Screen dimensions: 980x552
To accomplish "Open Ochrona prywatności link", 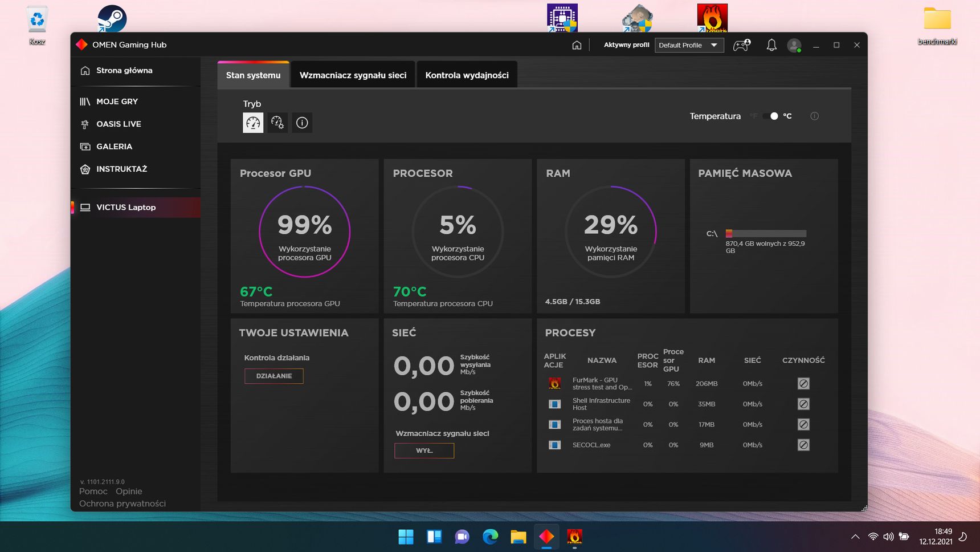I will tap(122, 504).
